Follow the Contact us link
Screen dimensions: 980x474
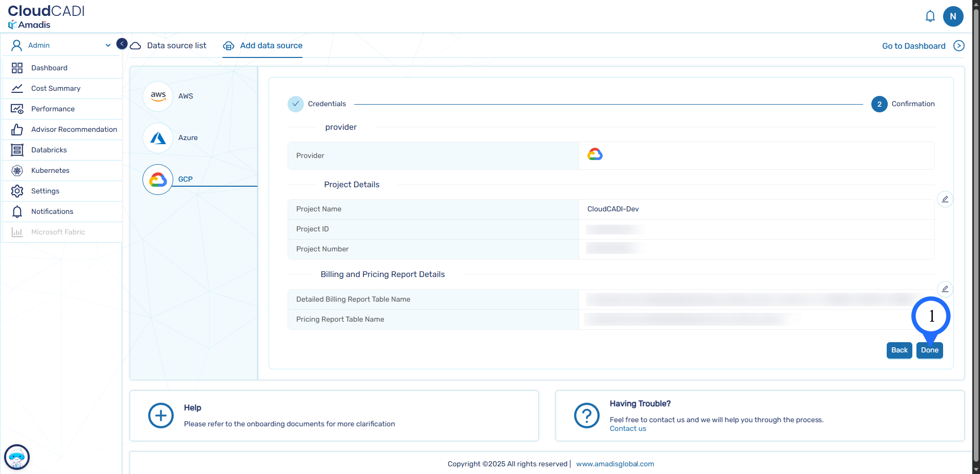click(x=627, y=429)
